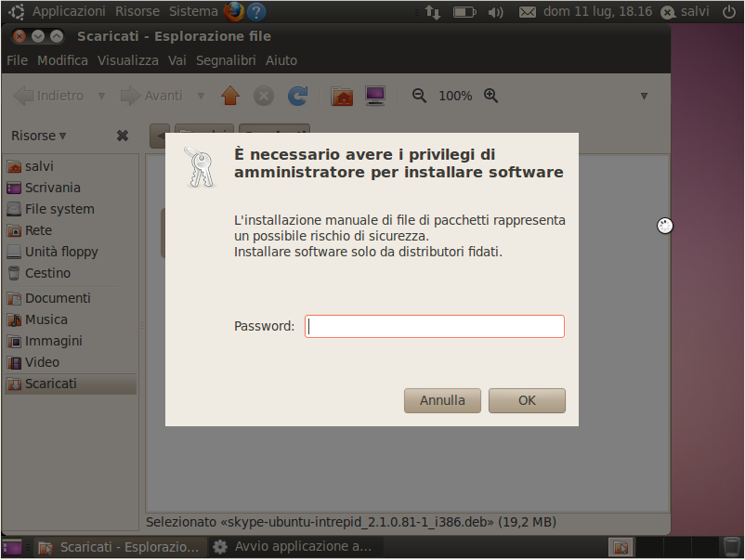Close the Risorse side panel

coord(123,136)
